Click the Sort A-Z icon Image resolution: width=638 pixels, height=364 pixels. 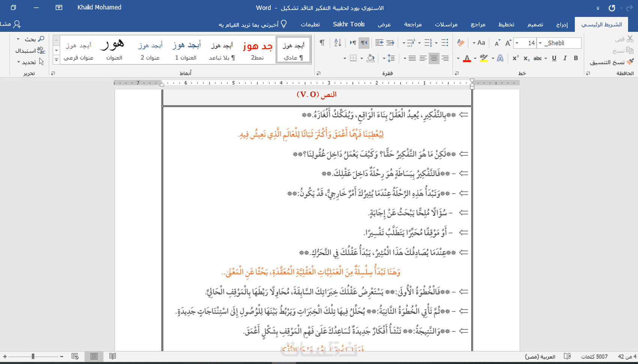pos(338,43)
